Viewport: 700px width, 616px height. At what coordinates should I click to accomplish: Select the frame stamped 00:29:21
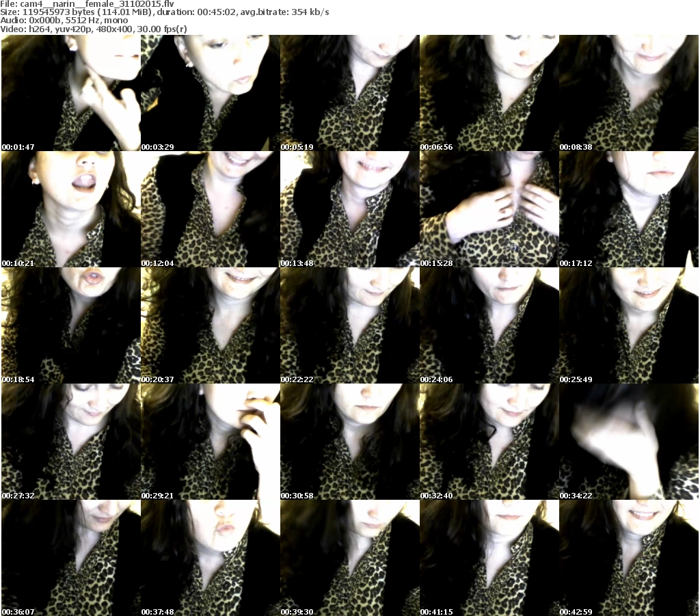(211, 442)
